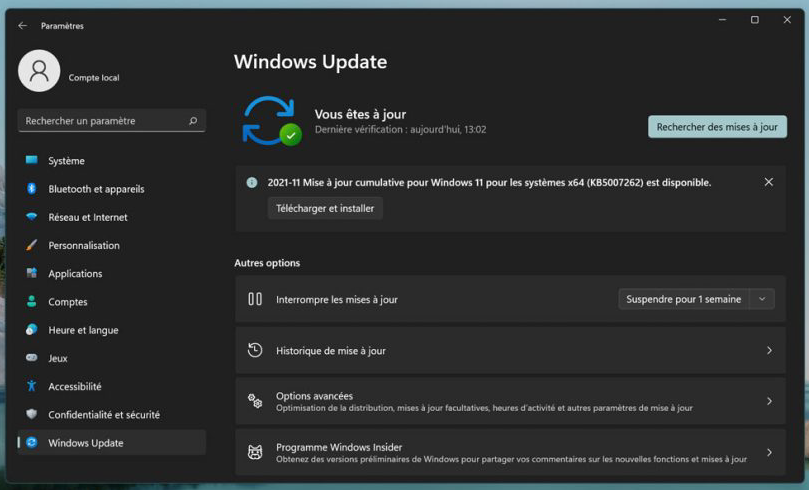Open the Suspendre pour 1 semaine dropdown arrow
Screen dimensions: 809x490
[762, 299]
